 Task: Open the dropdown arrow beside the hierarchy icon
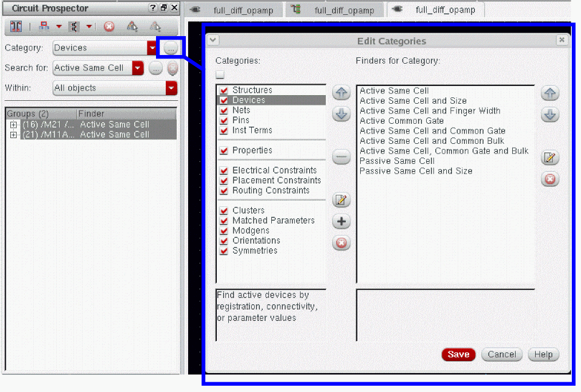[59, 26]
